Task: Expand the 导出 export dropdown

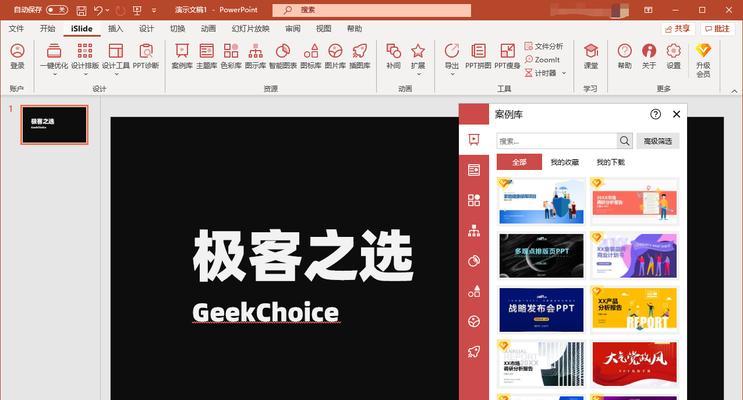Action: 452,74
